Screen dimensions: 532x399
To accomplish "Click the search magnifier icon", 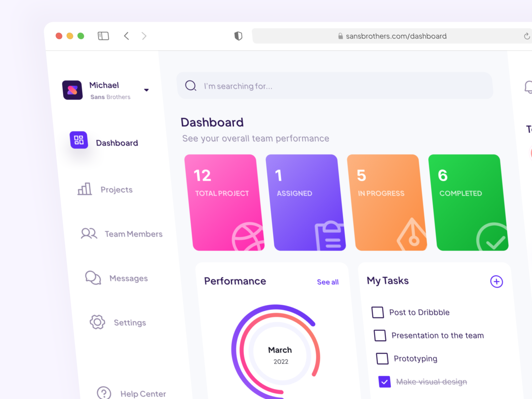I will [x=191, y=86].
